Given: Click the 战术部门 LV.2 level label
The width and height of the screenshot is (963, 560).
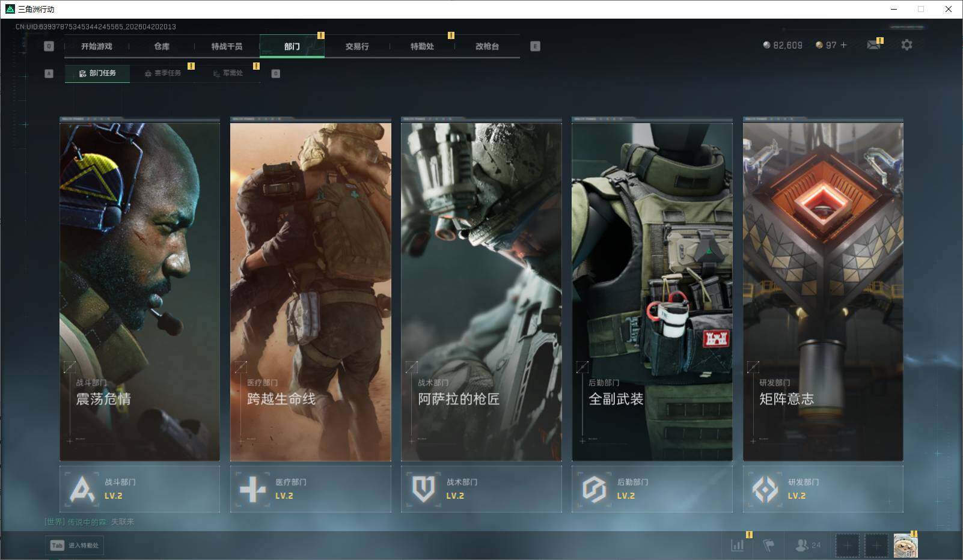Looking at the screenshot, I should [455, 496].
